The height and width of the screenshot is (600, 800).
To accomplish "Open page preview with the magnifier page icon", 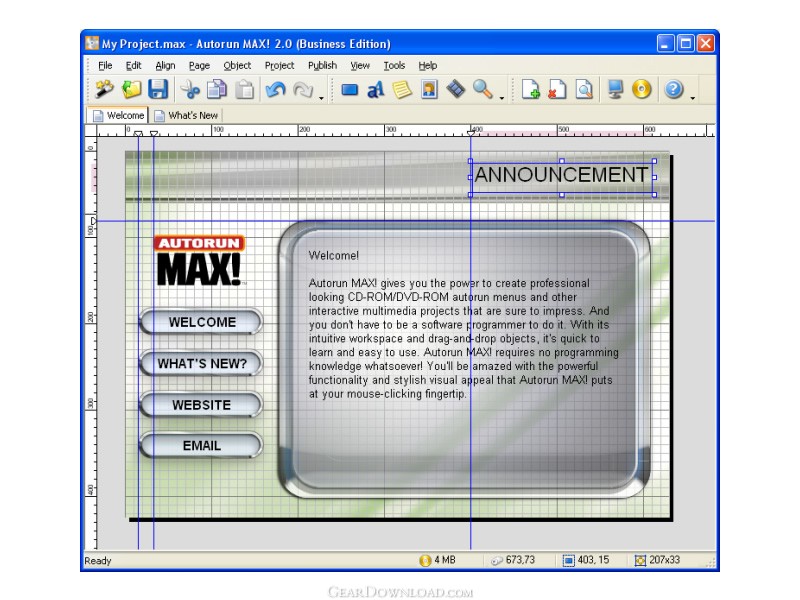I will [584, 90].
